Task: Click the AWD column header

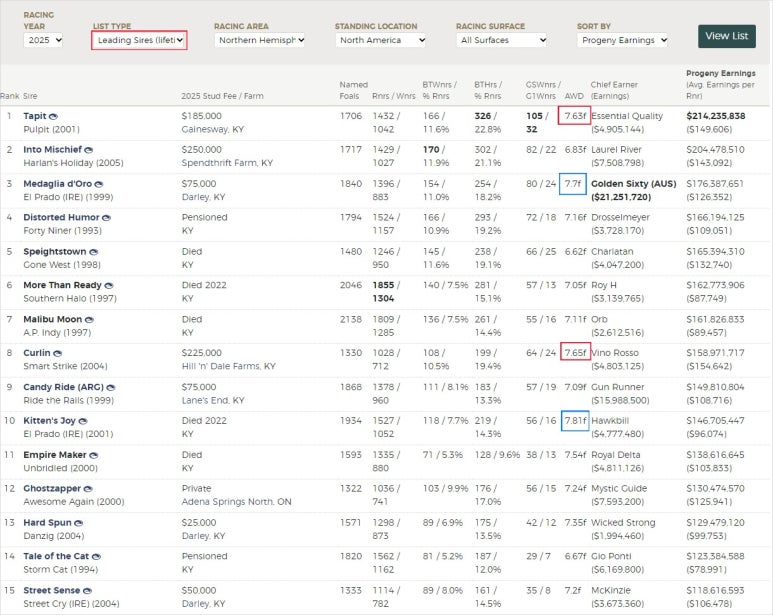Action: tap(574, 96)
